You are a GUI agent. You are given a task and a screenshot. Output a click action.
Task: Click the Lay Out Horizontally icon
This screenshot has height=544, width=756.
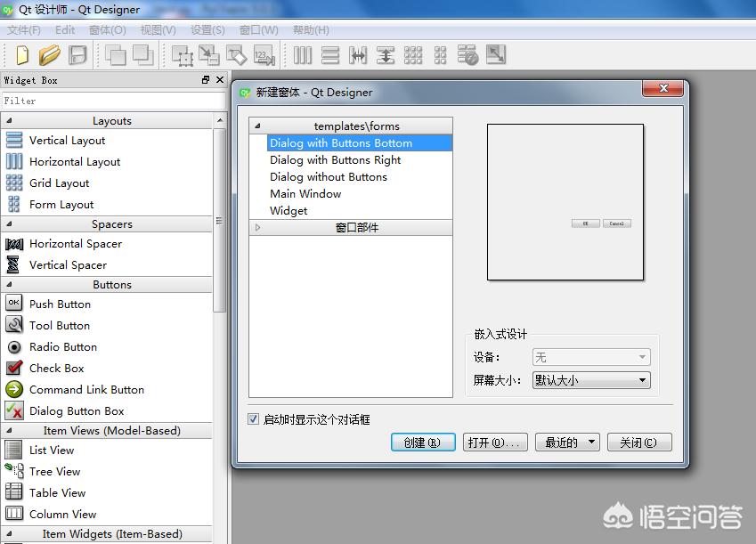(302, 54)
